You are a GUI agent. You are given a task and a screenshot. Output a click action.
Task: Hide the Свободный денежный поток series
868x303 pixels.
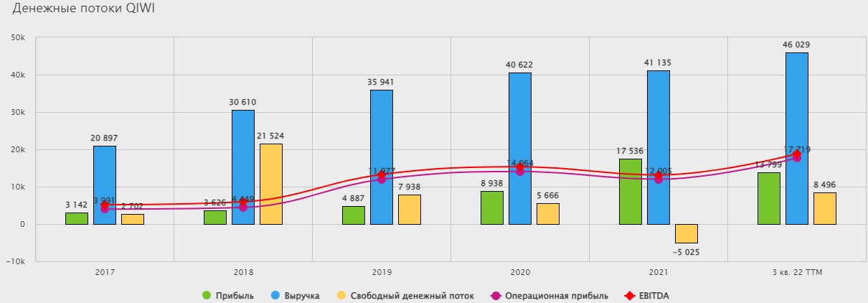405,295
